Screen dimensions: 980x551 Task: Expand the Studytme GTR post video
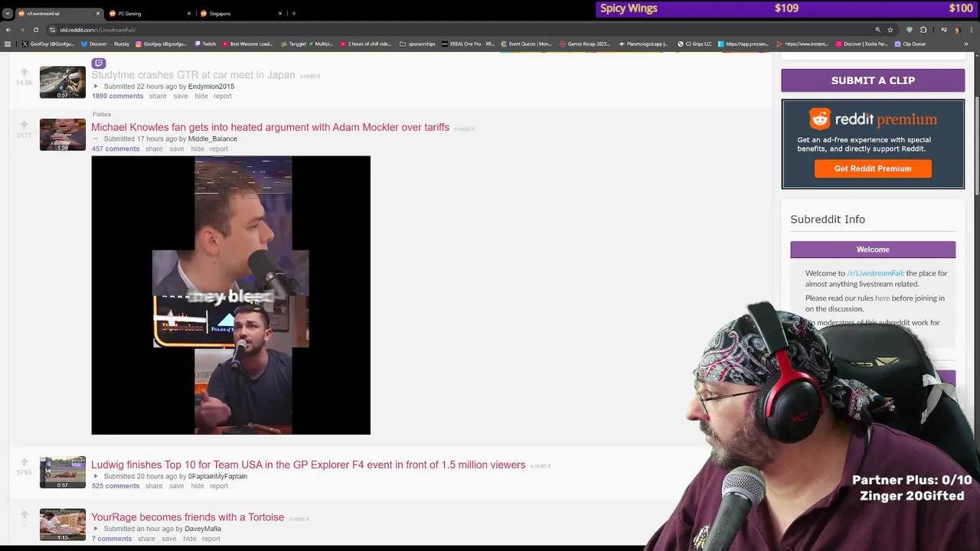pos(96,86)
